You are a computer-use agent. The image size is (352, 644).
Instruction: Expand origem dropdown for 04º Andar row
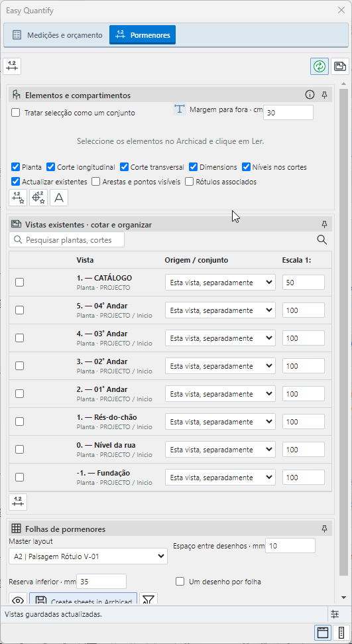click(x=220, y=310)
